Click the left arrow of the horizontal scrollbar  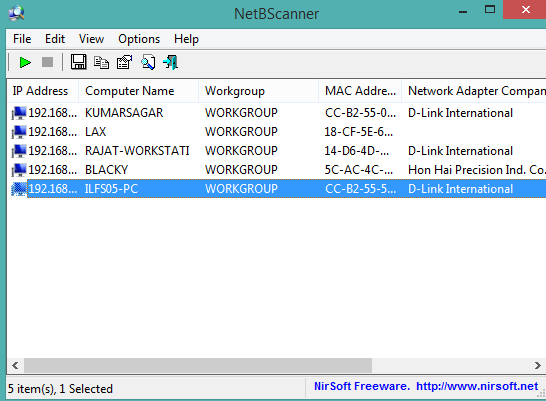(x=15, y=365)
